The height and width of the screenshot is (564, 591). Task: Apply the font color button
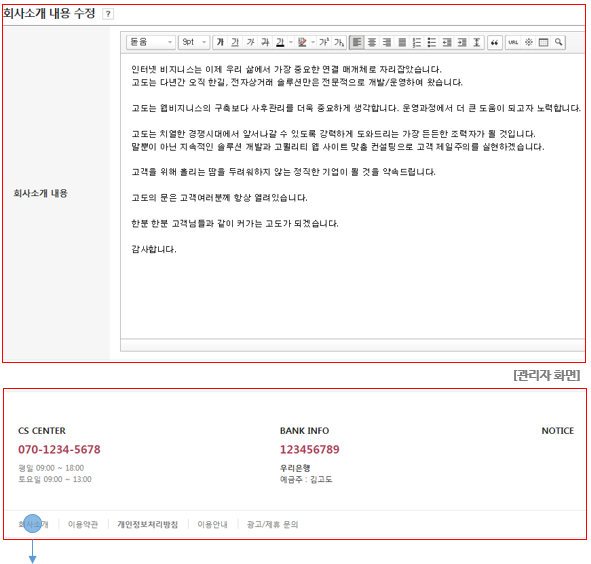click(x=280, y=42)
